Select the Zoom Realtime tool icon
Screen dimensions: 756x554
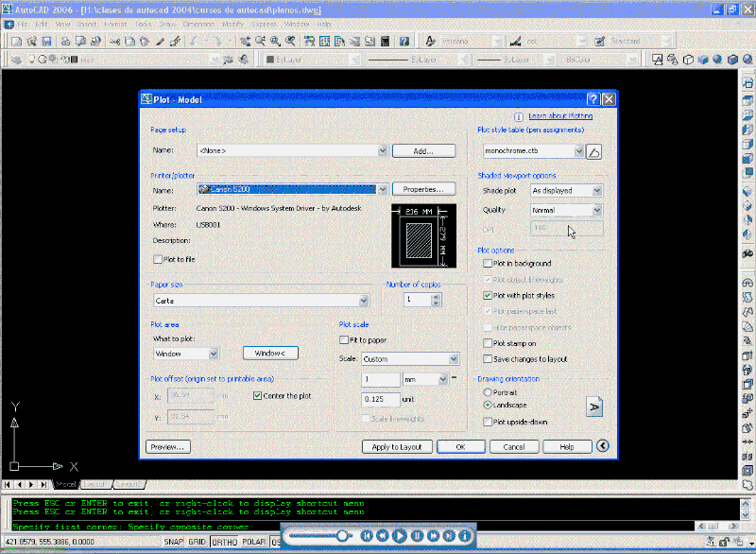(261, 42)
